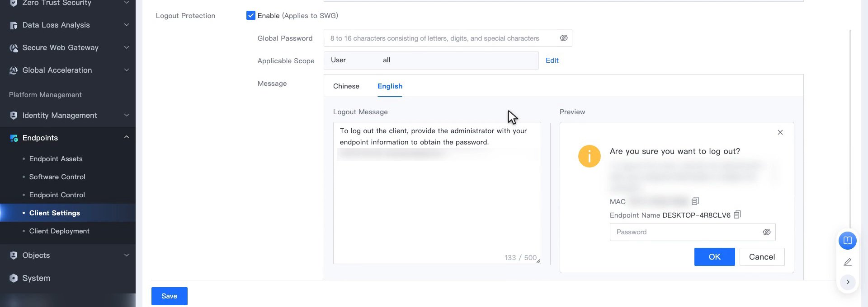
Task: Open the System menu item
Action: tap(36, 278)
